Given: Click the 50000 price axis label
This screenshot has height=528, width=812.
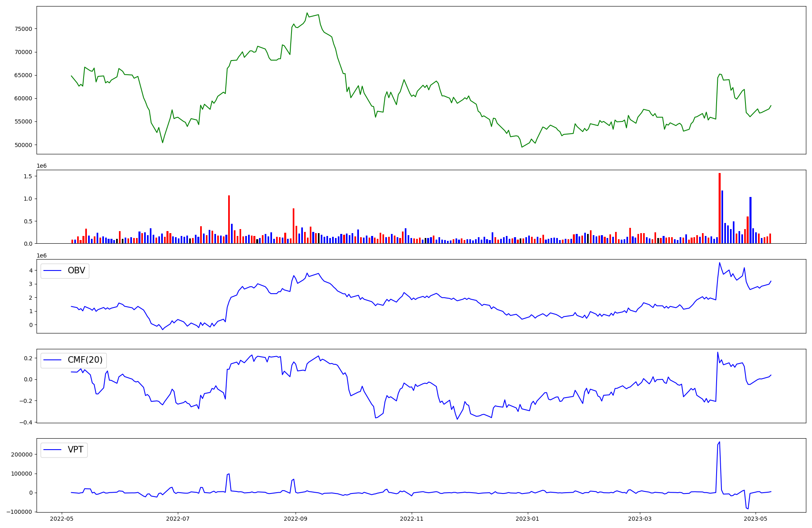Looking at the screenshot, I should [x=24, y=145].
